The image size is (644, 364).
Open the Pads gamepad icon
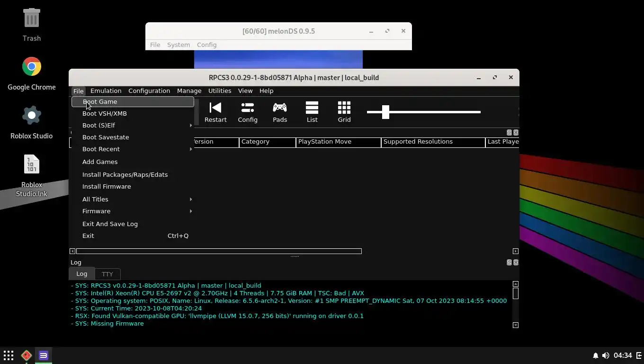pyautogui.click(x=280, y=112)
